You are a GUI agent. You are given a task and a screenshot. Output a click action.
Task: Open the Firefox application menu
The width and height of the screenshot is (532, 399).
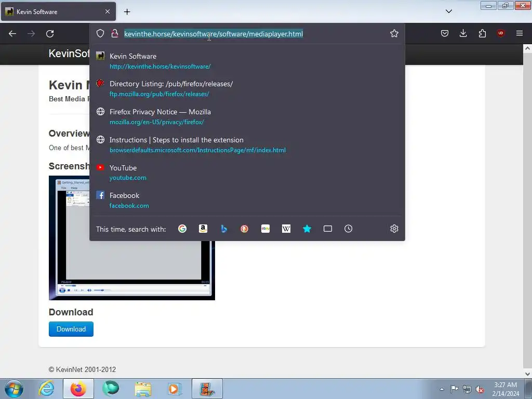click(520, 33)
